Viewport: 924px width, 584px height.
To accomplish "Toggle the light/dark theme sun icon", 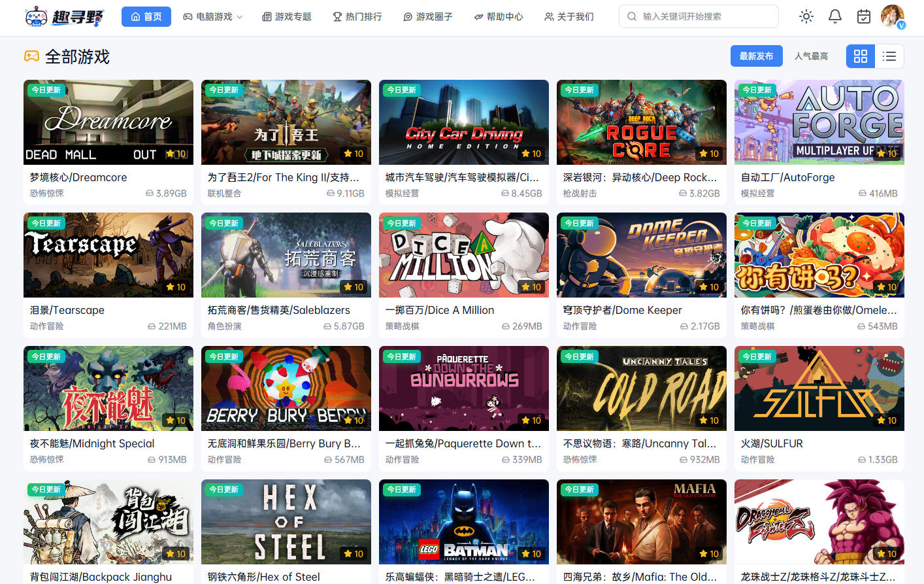I will coord(806,16).
